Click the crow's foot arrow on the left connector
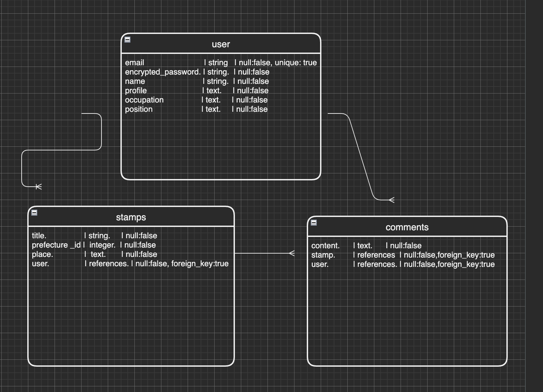Image resolution: width=543 pixels, height=392 pixels. click(38, 187)
